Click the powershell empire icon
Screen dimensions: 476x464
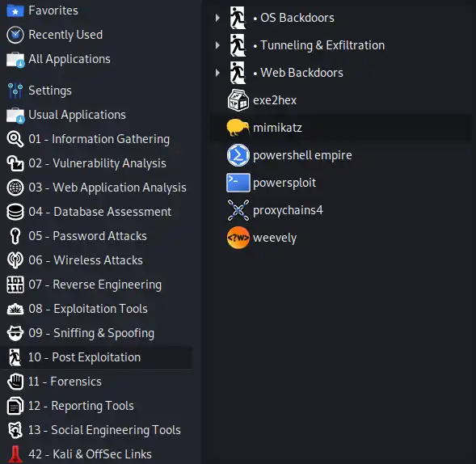238,155
